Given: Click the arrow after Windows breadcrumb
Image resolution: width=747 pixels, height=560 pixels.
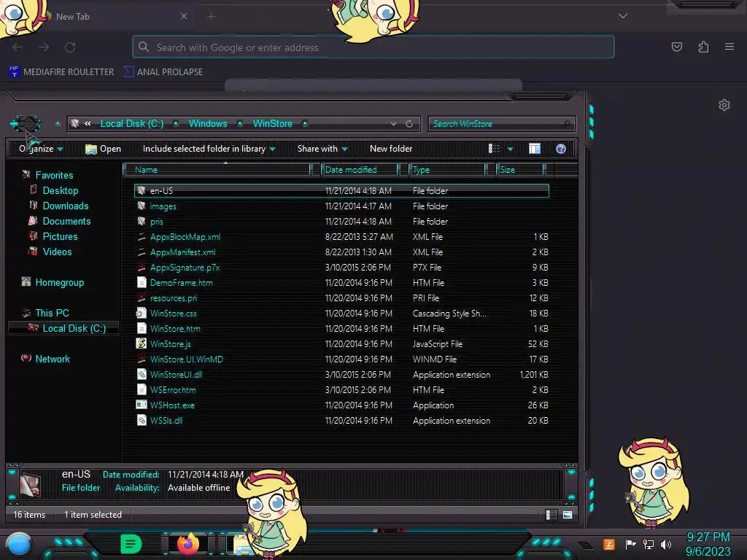Looking at the screenshot, I should (x=240, y=124).
